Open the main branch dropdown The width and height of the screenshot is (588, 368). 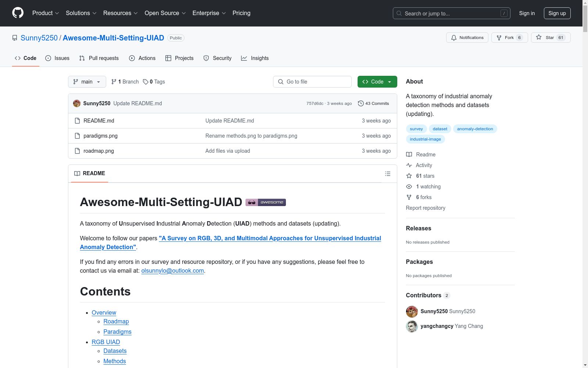(x=87, y=82)
